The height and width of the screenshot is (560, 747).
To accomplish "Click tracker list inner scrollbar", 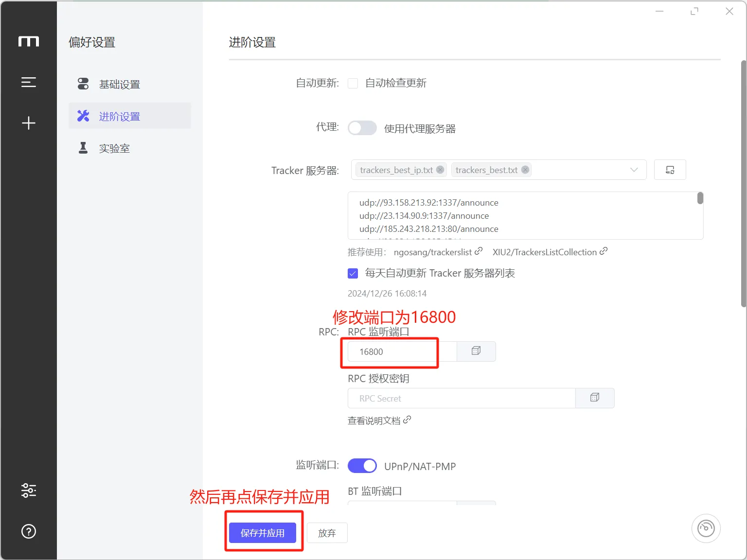I will coord(700,198).
